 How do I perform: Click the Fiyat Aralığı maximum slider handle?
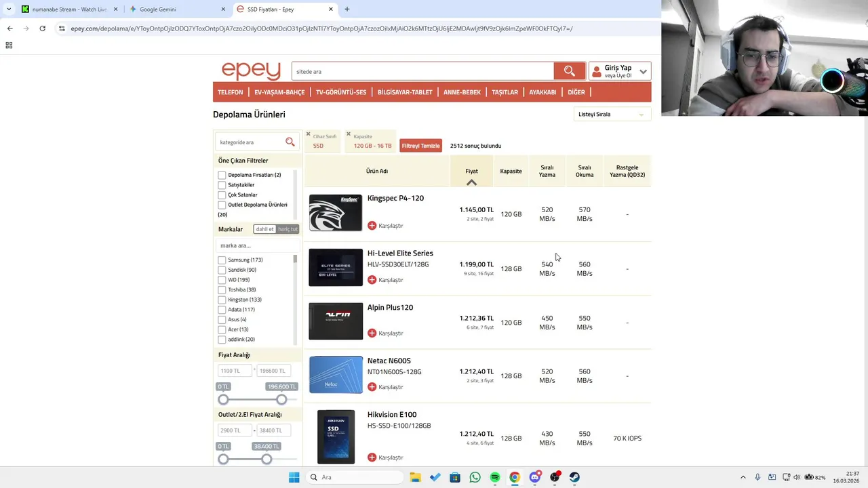282,399
